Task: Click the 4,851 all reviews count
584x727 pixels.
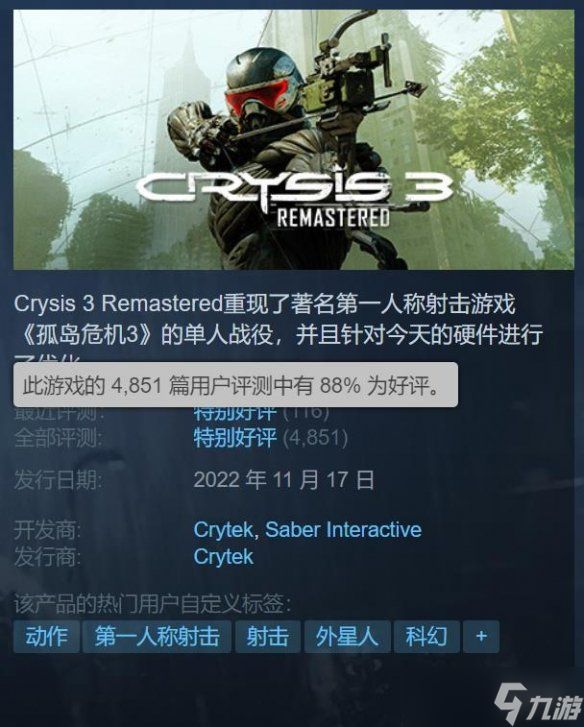Action: [x=315, y=438]
